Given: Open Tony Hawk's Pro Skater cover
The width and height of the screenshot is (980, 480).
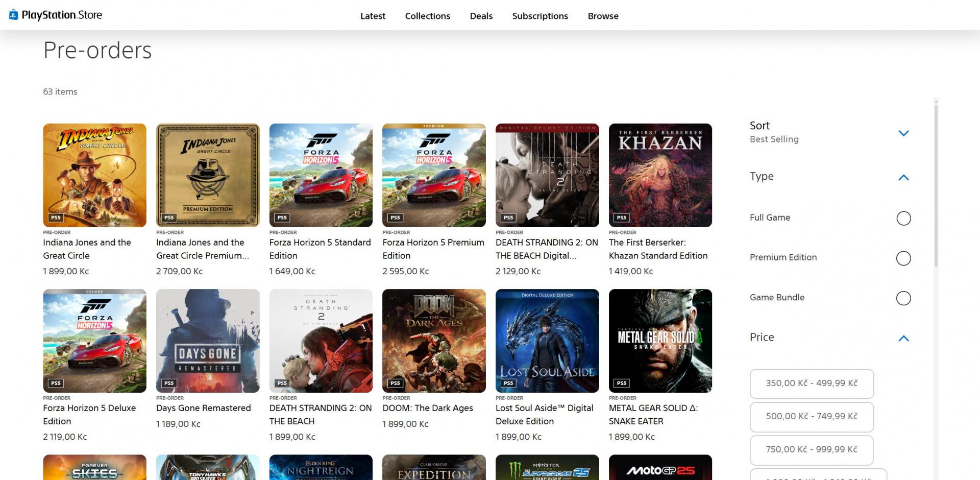Looking at the screenshot, I should pos(208,467).
